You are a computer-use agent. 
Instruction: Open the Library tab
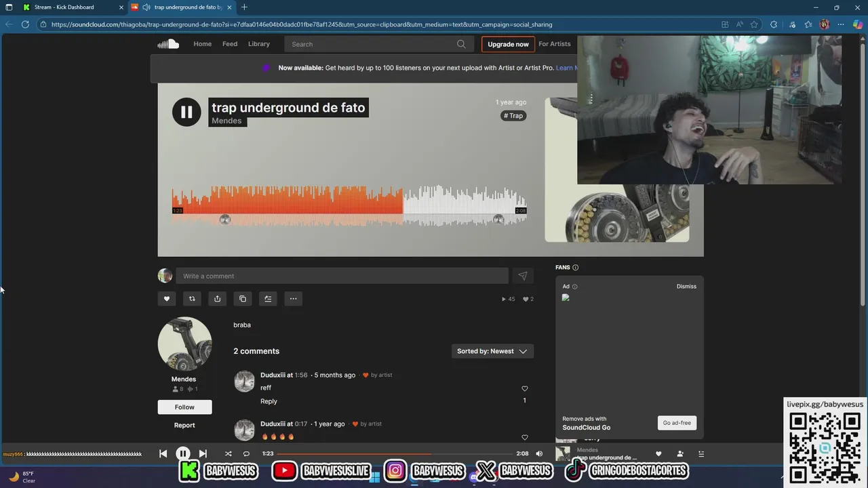click(259, 44)
